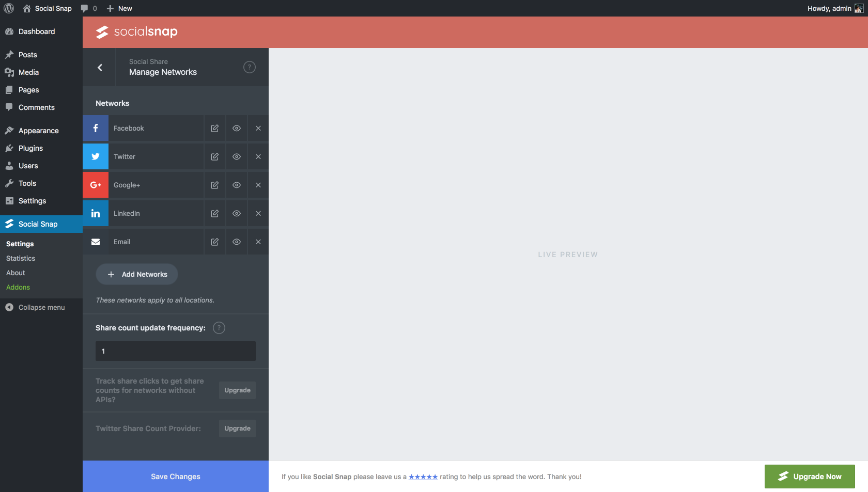This screenshot has height=492, width=868.
Task: Click the Add Networks button
Action: tap(137, 274)
